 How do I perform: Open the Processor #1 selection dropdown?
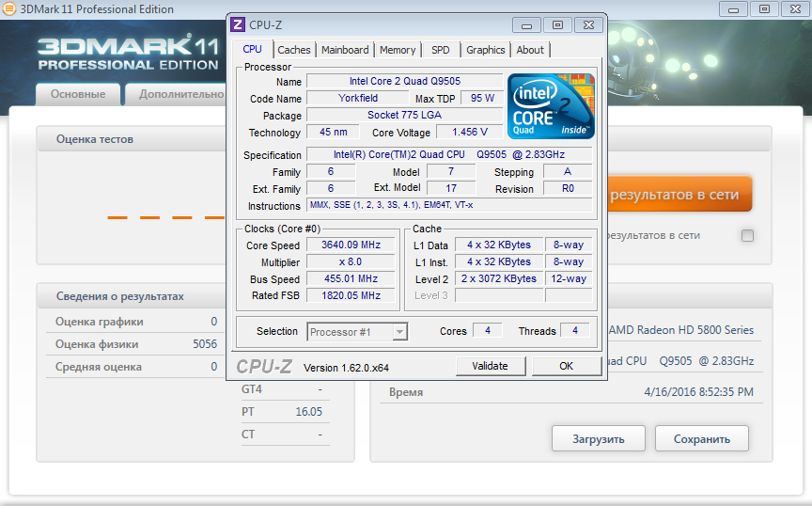click(399, 332)
